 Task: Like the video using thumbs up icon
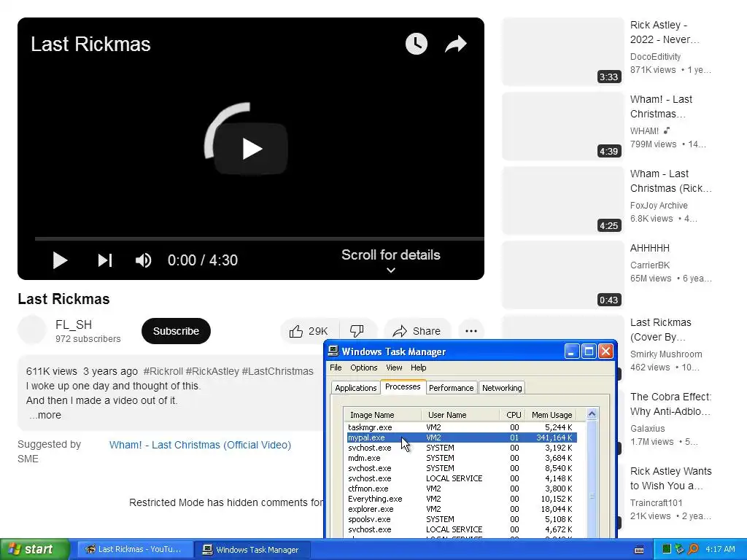pyautogui.click(x=296, y=331)
